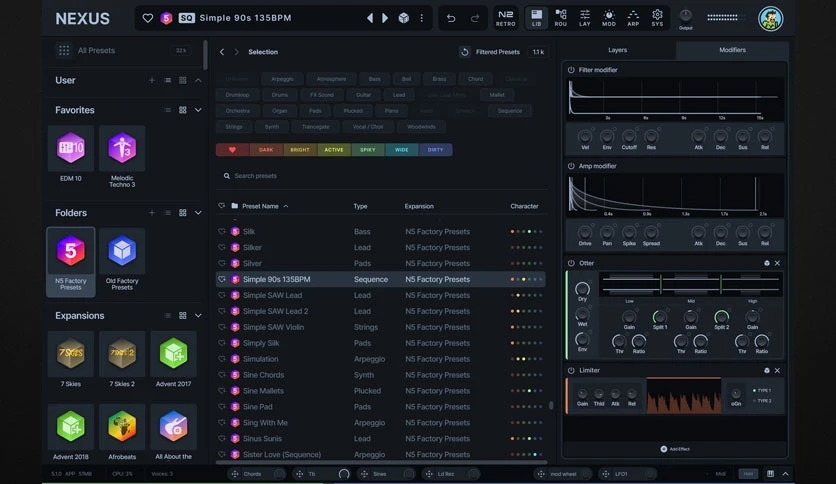Show All Presets grid
The width and height of the screenshot is (836, 484).
coord(64,51)
